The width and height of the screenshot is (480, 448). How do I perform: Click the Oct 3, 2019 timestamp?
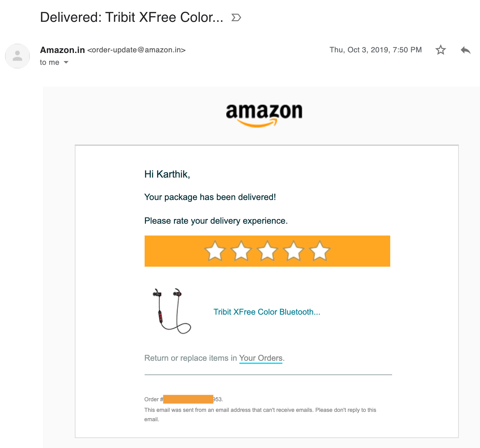point(376,50)
